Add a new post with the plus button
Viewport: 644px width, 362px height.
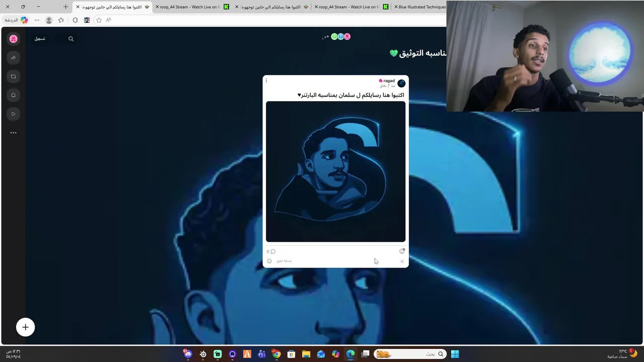click(25, 327)
